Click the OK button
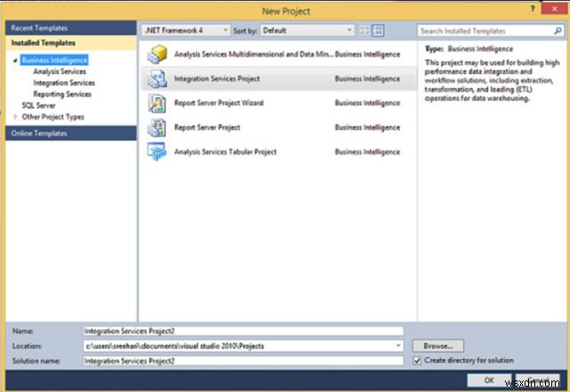Screen dimensions: 570x392 pos(489,380)
